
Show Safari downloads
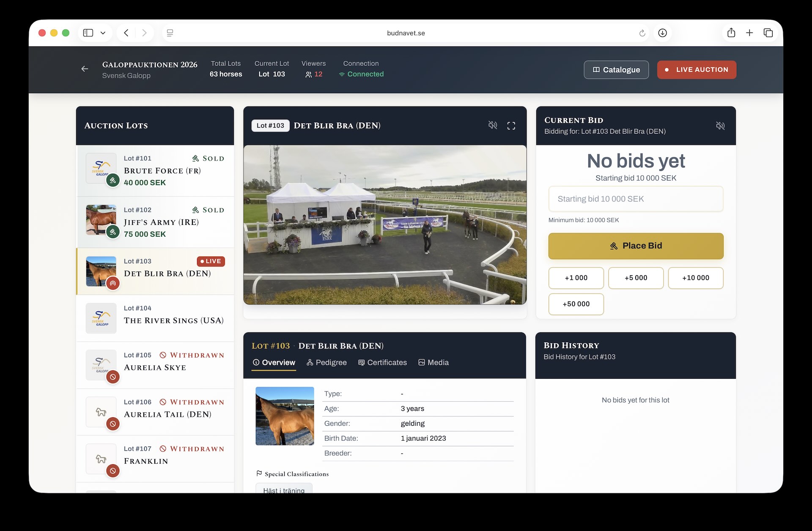pyautogui.click(x=662, y=33)
